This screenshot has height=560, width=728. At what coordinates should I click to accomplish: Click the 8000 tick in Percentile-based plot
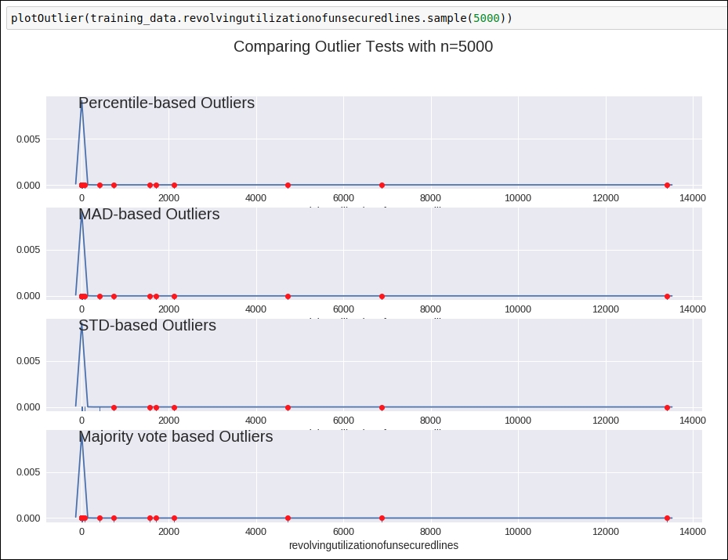pyautogui.click(x=430, y=198)
